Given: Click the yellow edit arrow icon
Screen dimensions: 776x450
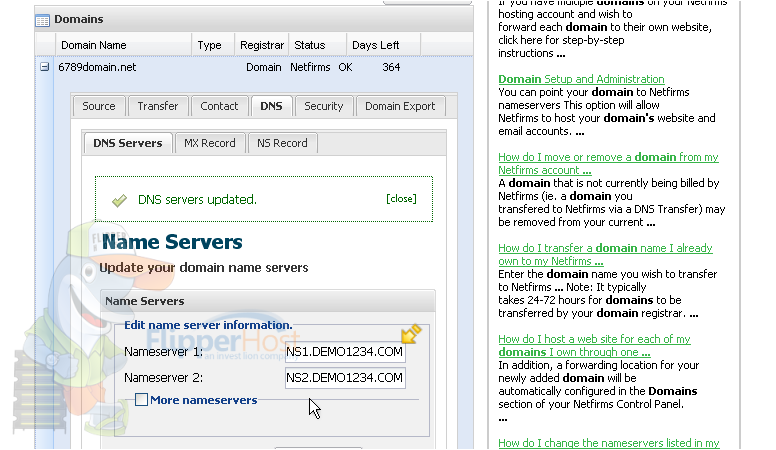Looking at the screenshot, I should coord(411,334).
